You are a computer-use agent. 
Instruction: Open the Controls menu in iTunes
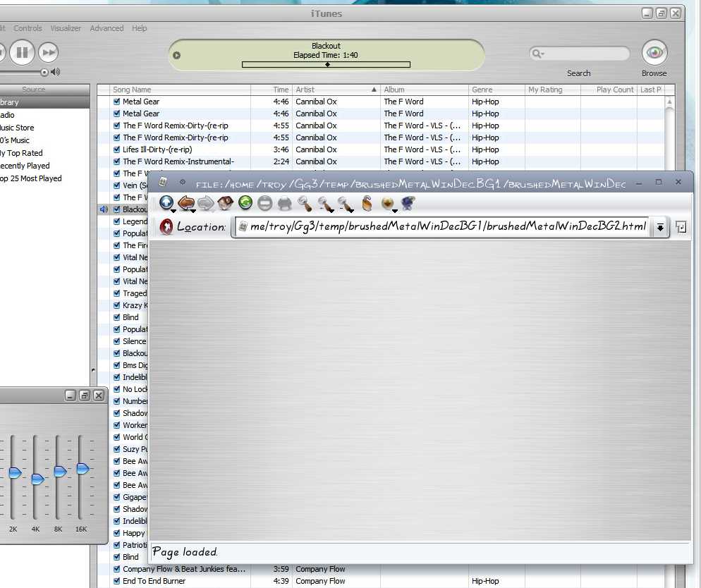coord(28,28)
